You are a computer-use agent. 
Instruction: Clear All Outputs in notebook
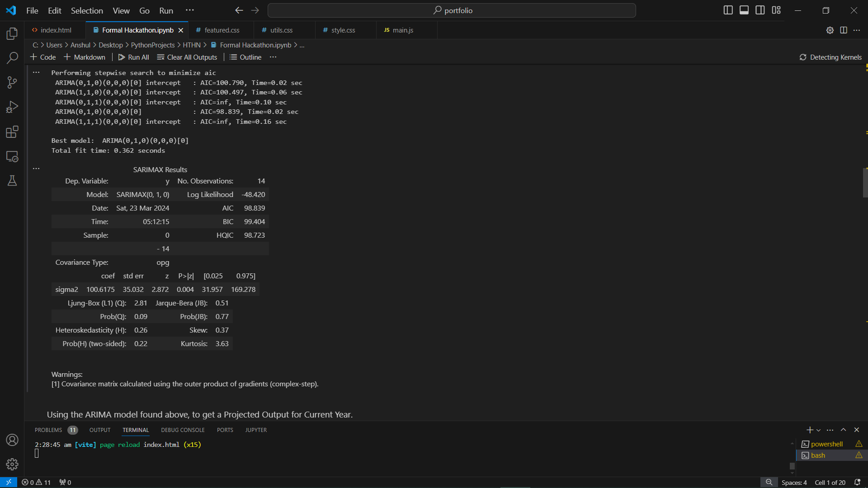pos(187,57)
